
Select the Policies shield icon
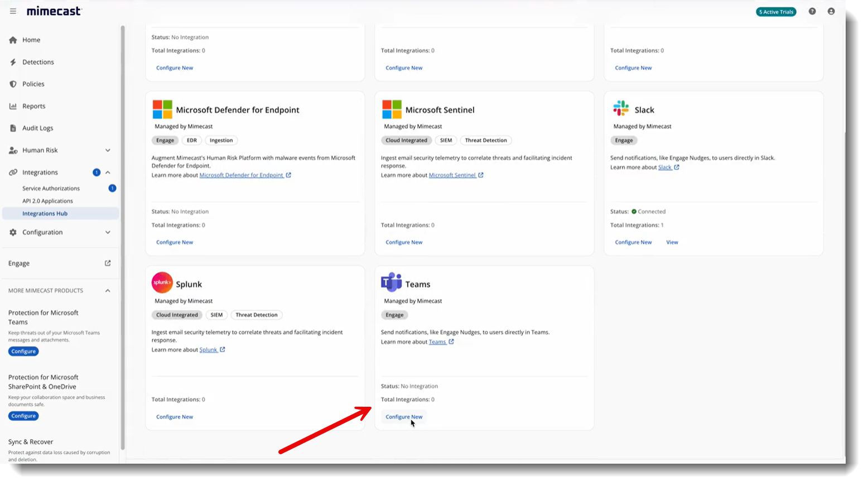(x=12, y=84)
